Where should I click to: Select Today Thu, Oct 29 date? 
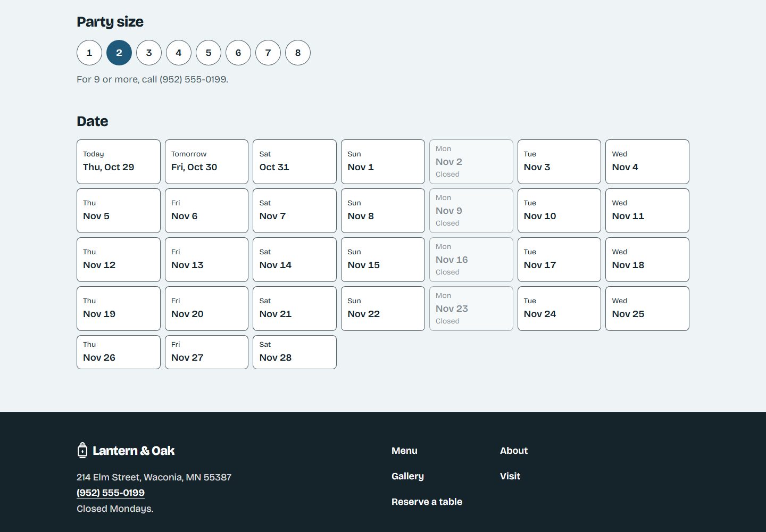[119, 162]
